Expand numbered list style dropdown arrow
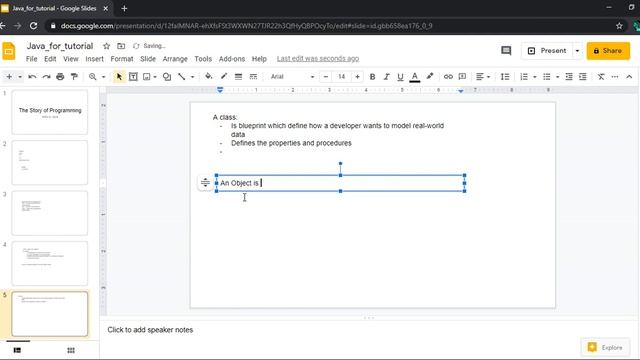The height and width of the screenshot is (360, 640). click(x=535, y=77)
